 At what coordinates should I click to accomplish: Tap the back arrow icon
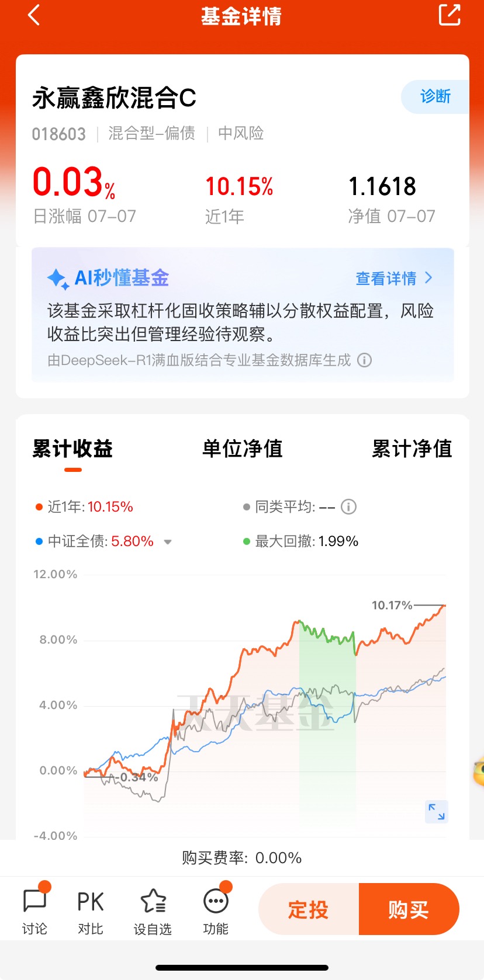tap(34, 15)
